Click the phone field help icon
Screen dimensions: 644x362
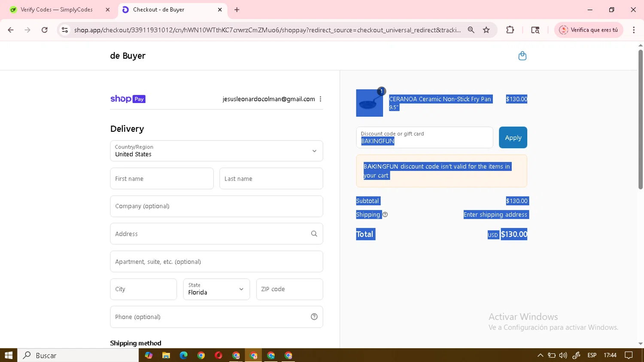(x=314, y=317)
